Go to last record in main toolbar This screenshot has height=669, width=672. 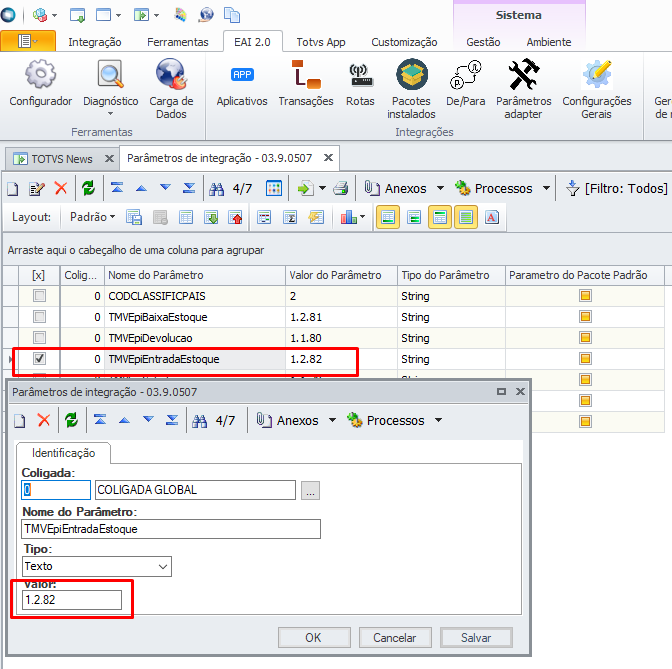click(x=189, y=188)
